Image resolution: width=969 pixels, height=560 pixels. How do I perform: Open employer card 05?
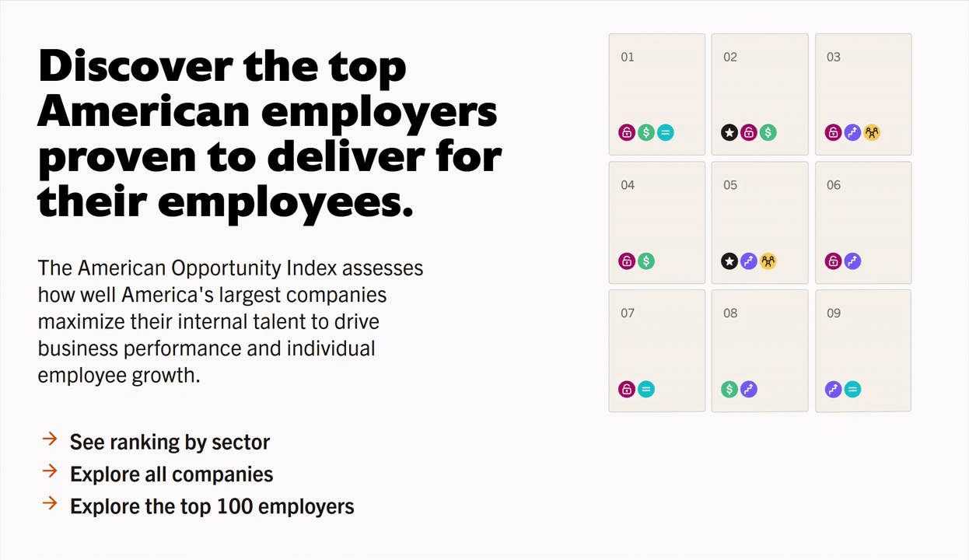coord(760,222)
